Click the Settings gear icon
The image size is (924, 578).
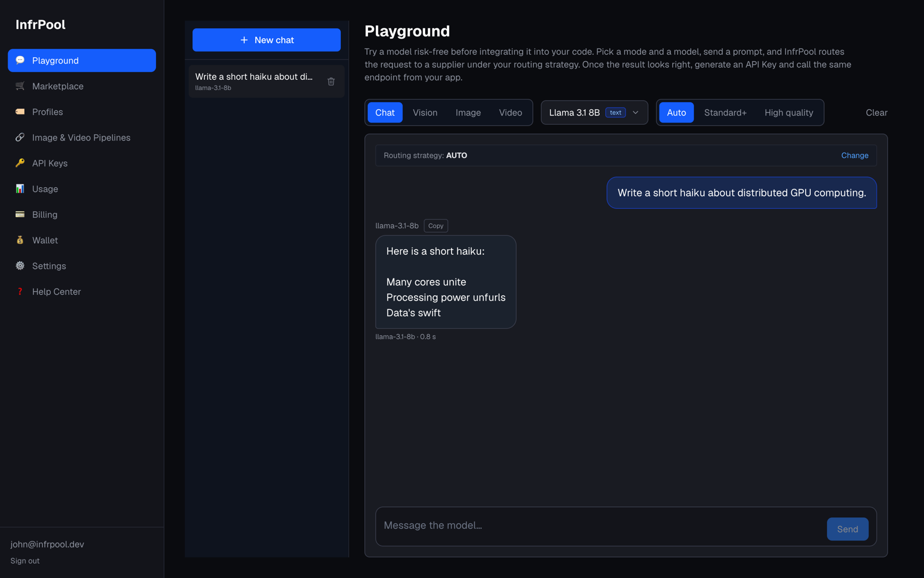[20, 266]
